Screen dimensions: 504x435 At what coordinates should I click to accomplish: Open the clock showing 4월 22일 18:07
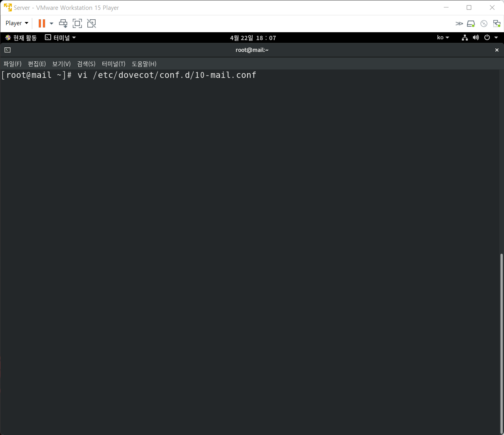click(253, 38)
